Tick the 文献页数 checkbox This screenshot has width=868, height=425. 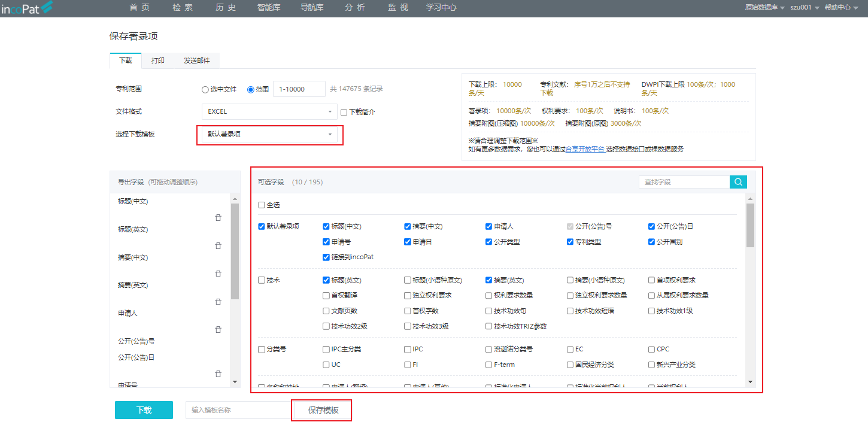pyautogui.click(x=326, y=311)
